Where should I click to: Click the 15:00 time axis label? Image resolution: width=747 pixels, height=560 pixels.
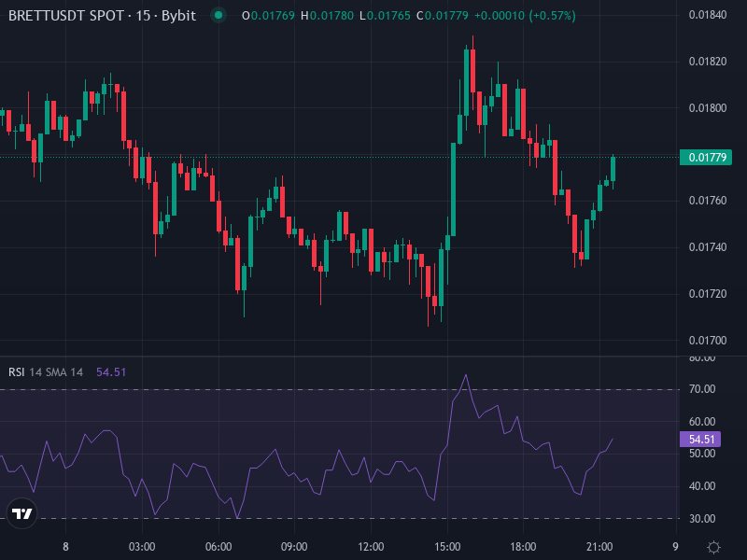(x=447, y=547)
